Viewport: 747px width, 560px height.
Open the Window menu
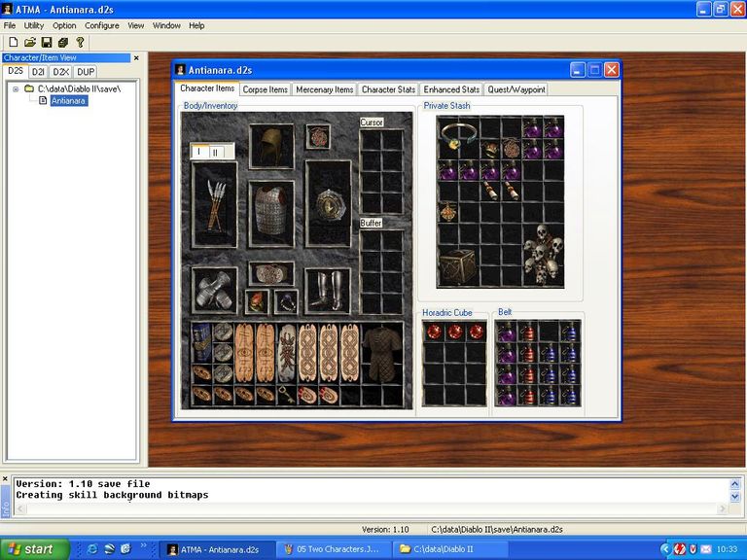point(166,25)
